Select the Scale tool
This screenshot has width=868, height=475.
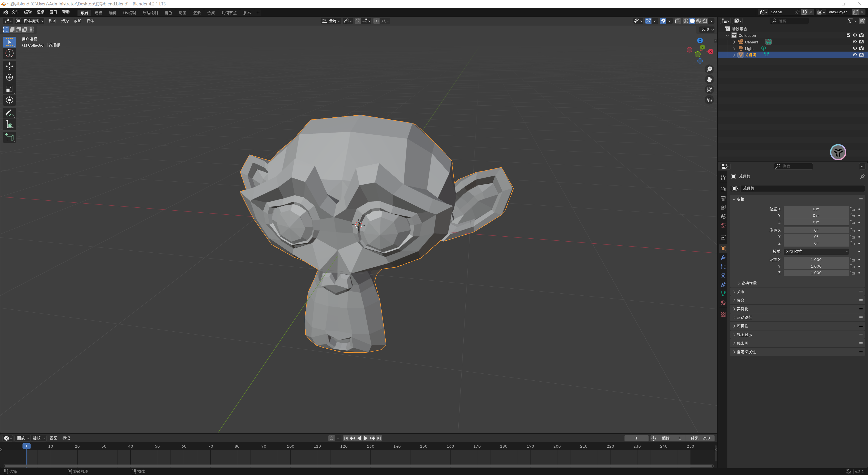(9, 89)
